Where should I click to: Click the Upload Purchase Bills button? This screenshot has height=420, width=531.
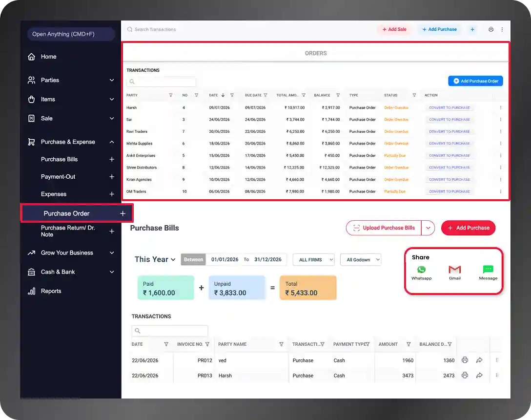[384, 228]
